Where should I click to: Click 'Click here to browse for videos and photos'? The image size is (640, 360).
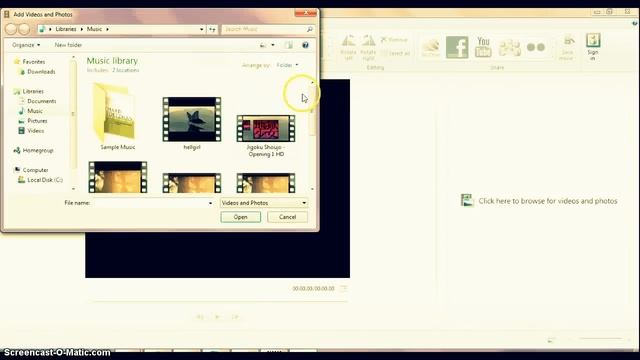click(539, 201)
